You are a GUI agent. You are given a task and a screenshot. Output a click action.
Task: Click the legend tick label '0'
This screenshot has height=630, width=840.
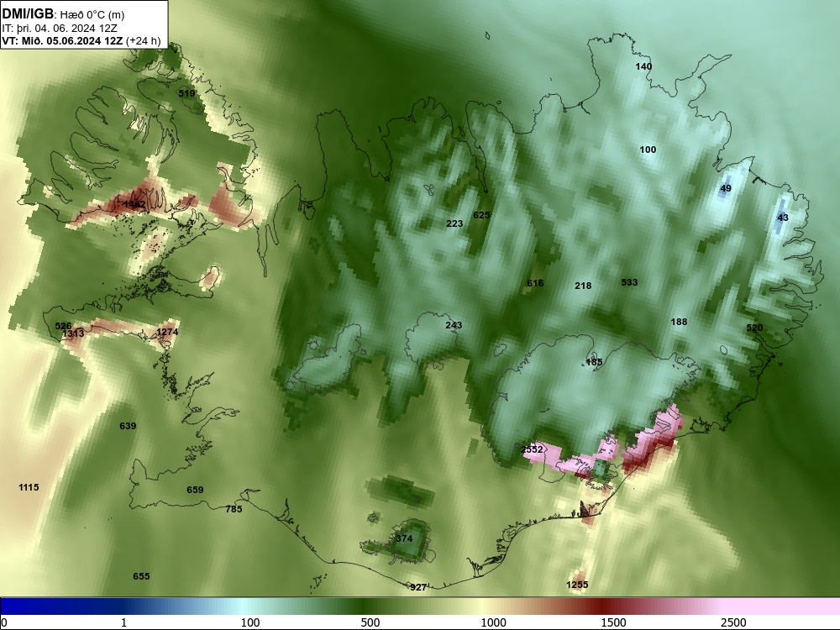4,622
